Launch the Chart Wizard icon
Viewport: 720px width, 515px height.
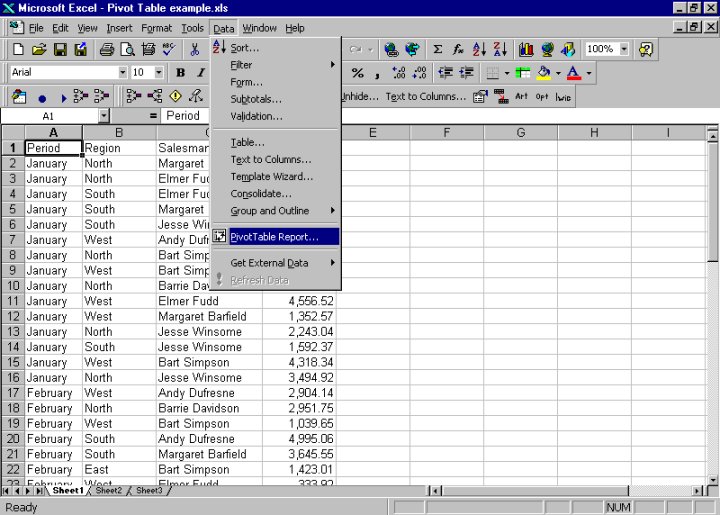526,49
